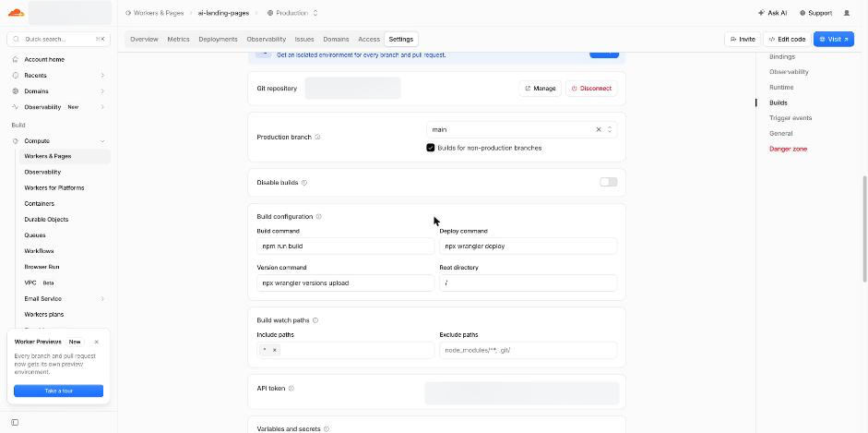Image resolution: width=868 pixels, height=433 pixels.
Task: Toggle the Disable builds switch
Action: [x=609, y=182]
